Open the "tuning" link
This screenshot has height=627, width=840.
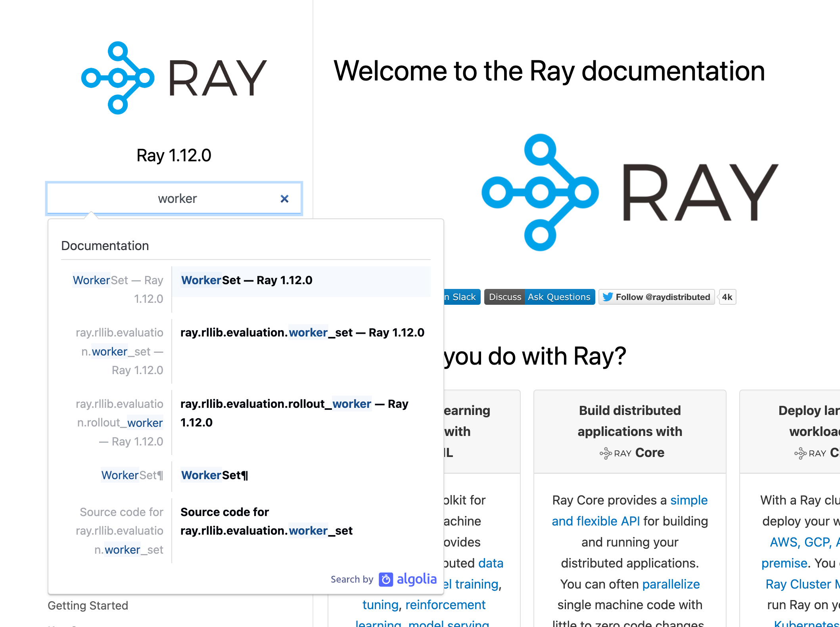tap(380, 605)
